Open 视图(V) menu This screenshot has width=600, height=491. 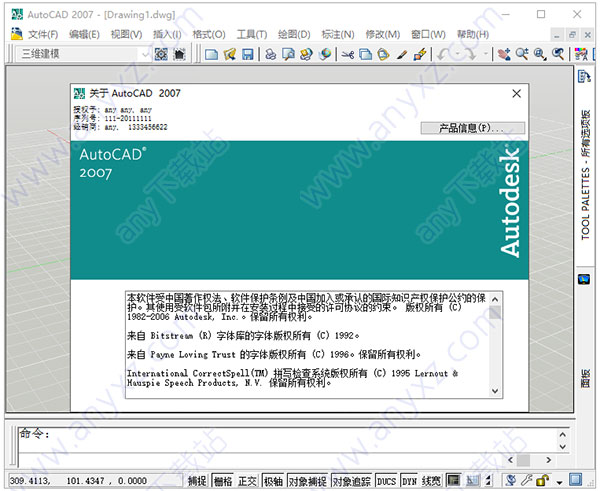[x=126, y=35]
